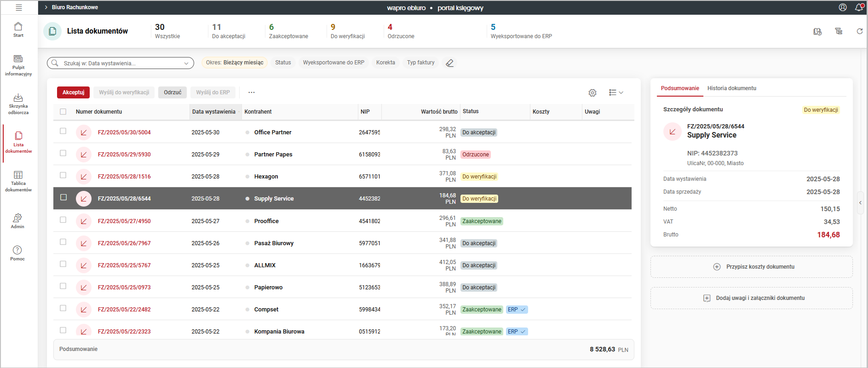Check the Partner Papes row checkbox
This screenshot has width=868, height=368.
click(x=63, y=153)
